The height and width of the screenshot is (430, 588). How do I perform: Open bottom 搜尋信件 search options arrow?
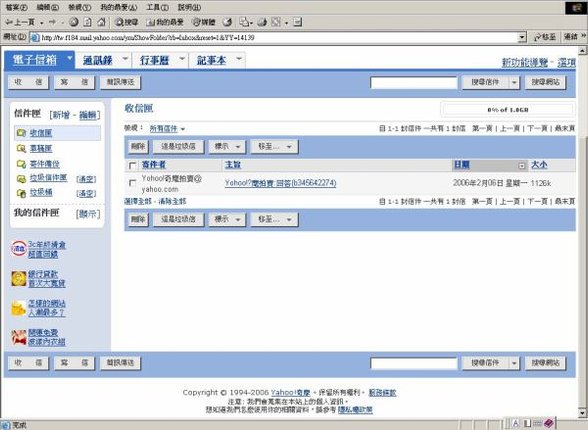click(x=514, y=363)
